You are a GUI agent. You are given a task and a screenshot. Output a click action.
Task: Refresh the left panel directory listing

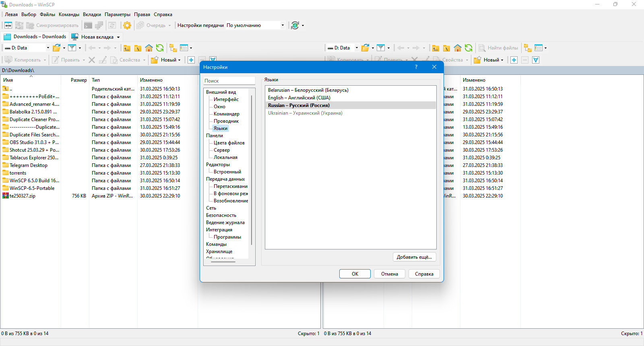click(x=160, y=48)
